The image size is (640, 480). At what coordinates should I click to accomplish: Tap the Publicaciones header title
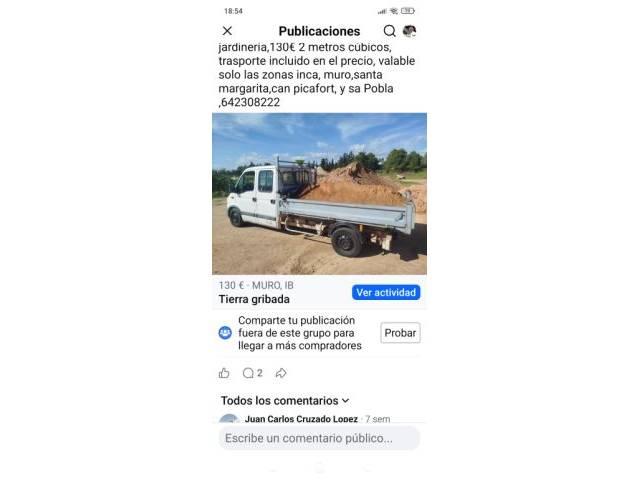(x=319, y=31)
